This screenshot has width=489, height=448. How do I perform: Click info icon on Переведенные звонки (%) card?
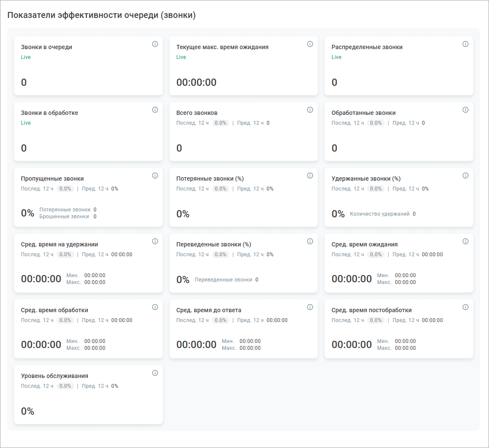(310, 241)
